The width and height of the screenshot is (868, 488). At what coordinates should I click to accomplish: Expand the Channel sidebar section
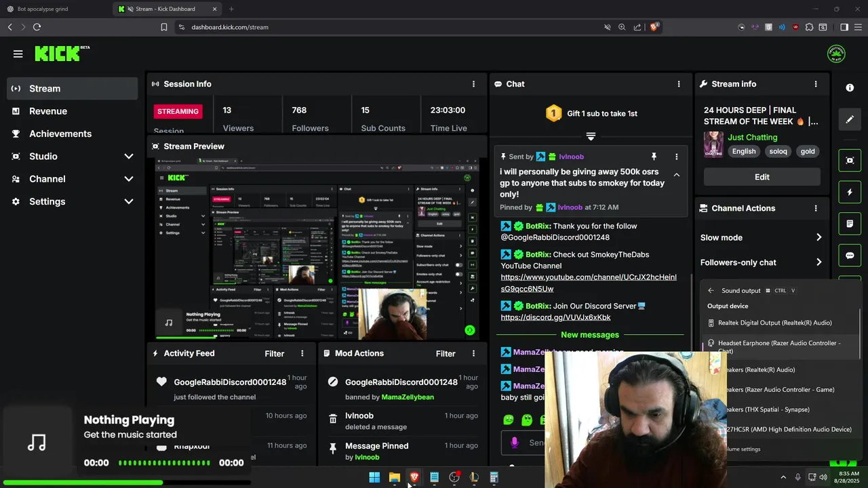pyautogui.click(x=72, y=179)
